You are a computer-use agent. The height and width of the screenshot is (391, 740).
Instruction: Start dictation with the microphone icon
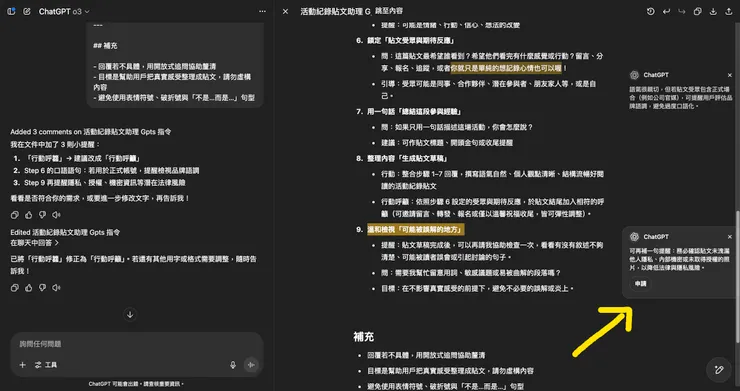[x=233, y=365]
